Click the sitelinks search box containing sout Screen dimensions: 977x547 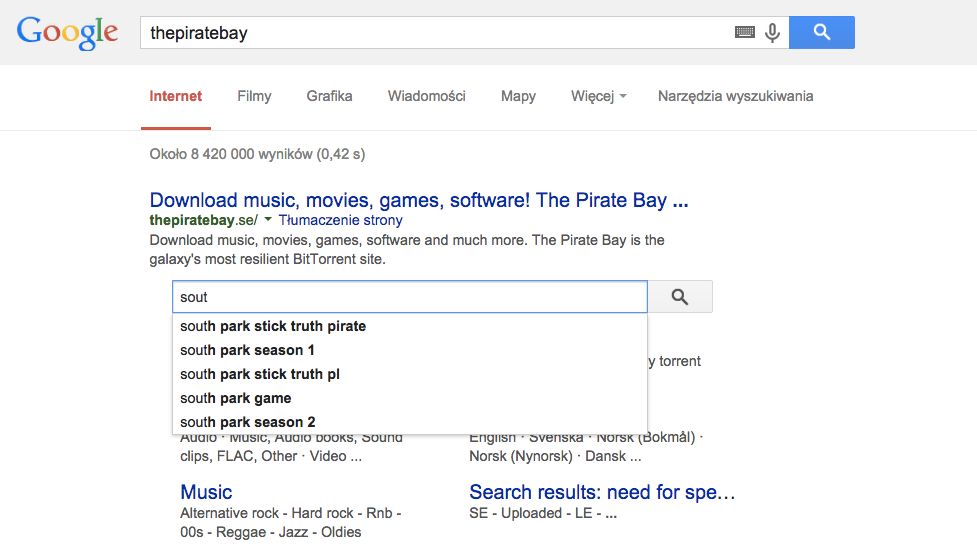[x=410, y=297]
